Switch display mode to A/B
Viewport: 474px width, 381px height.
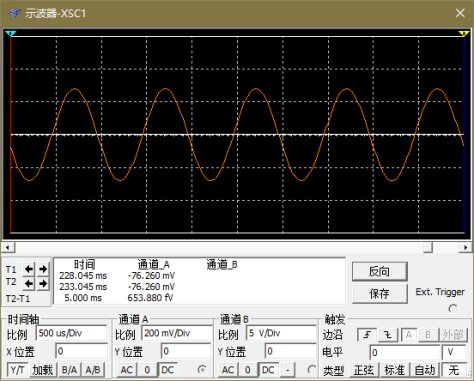93,370
